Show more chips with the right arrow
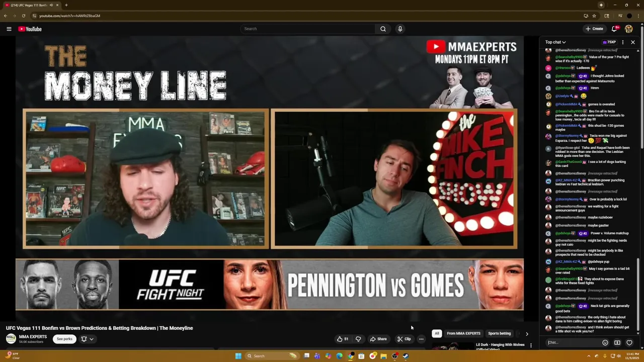 527,333
